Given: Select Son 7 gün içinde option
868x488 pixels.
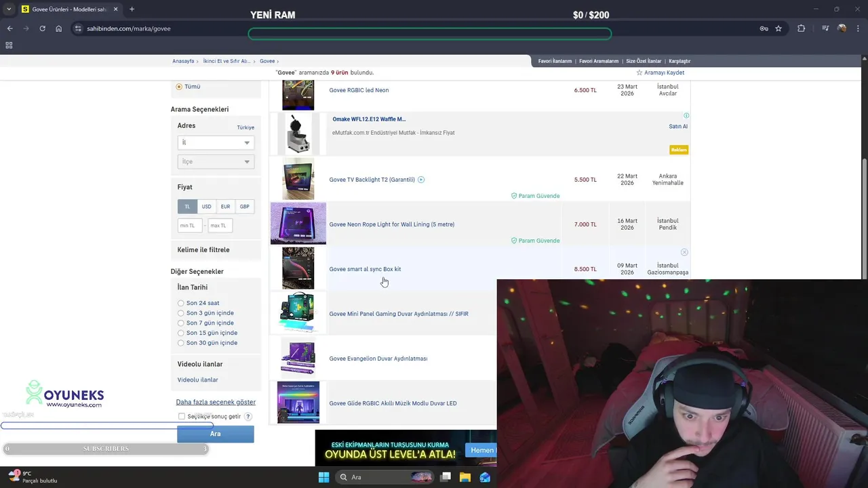Looking at the screenshot, I should pos(180,323).
